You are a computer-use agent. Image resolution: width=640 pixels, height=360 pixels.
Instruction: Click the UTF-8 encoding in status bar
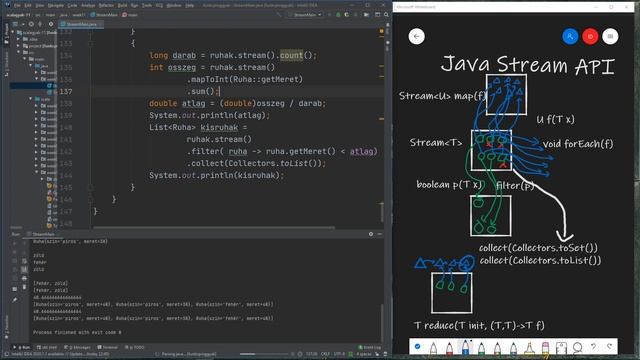(x=340, y=354)
